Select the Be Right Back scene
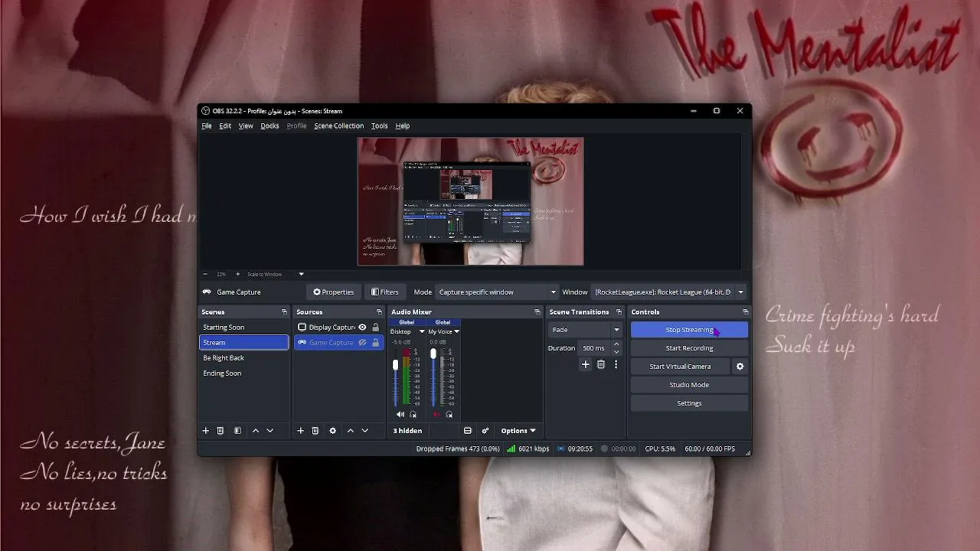The image size is (980, 551). pyautogui.click(x=244, y=358)
